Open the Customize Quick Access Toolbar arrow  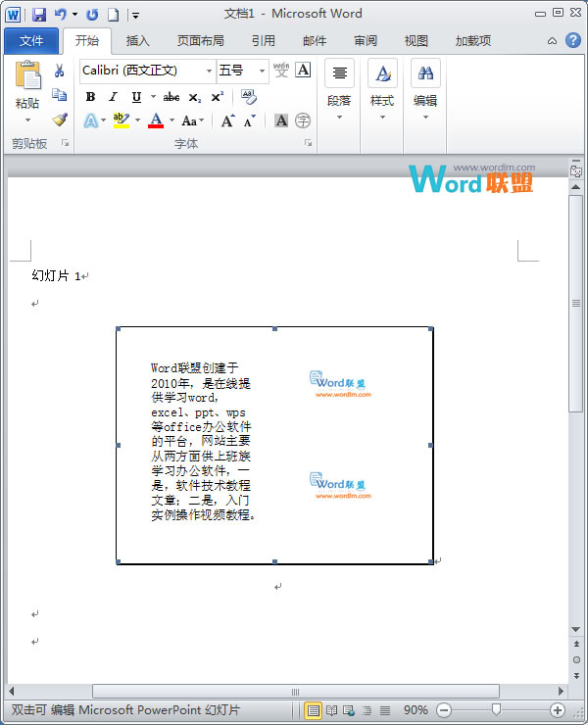point(135,16)
